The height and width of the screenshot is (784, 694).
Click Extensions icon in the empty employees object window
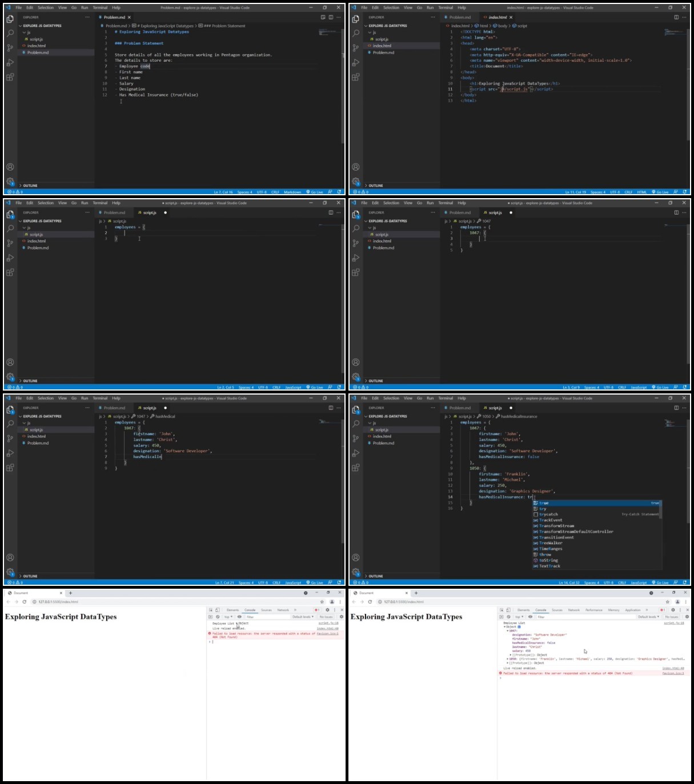10,272
